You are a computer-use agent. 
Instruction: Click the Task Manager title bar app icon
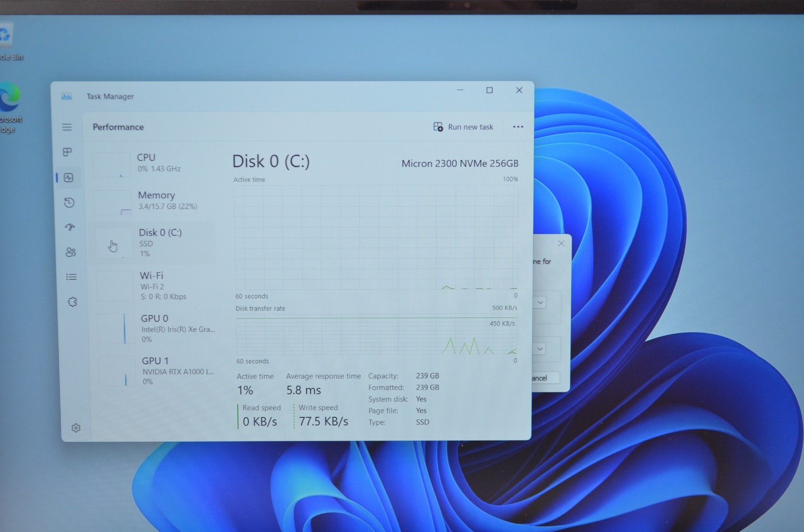point(66,96)
